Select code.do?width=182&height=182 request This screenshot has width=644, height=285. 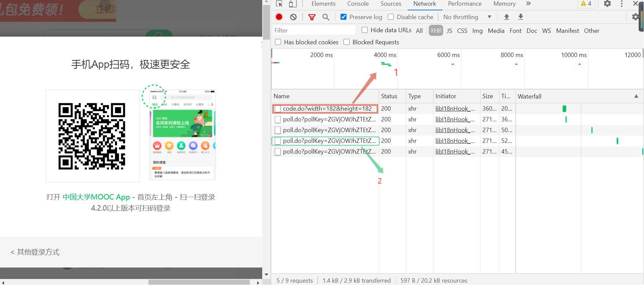327,109
